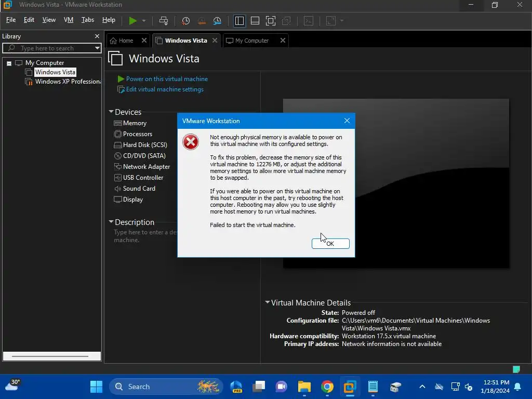Click the revert to snapshot toolbar icon
Image resolution: width=532 pixels, height=399 pixels.
click(202, 21)
